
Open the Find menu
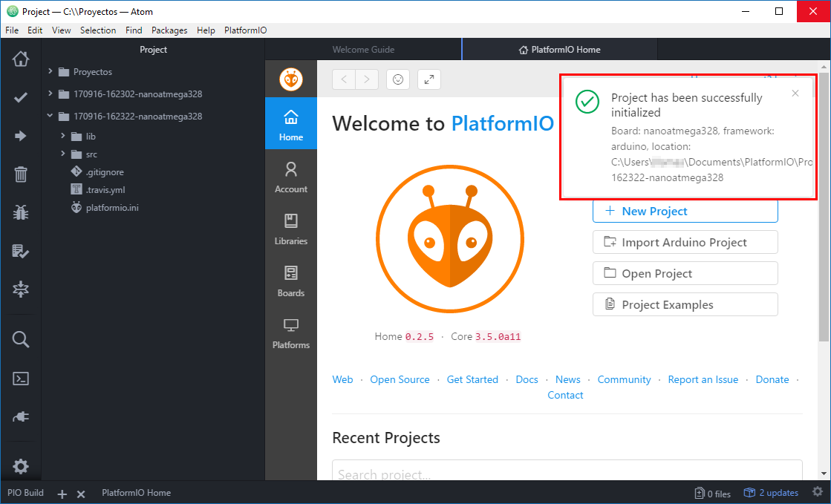pyautogui.click(x=134, y=30)
